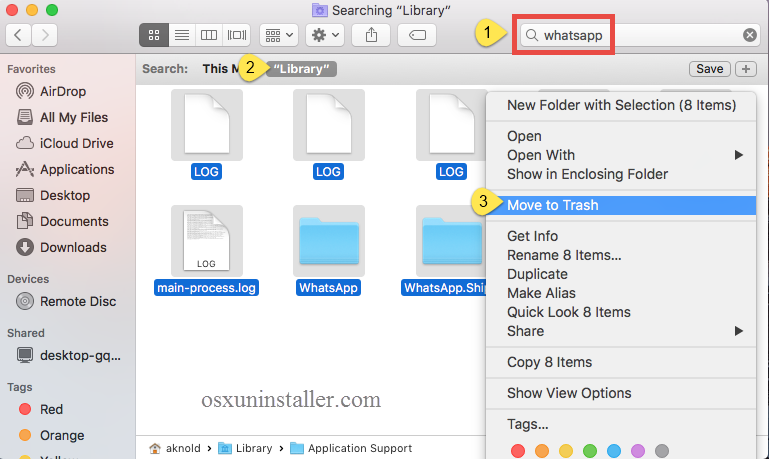Choose Quick Look 8 Items
The image size is (769, 459).
coord(621,312)
